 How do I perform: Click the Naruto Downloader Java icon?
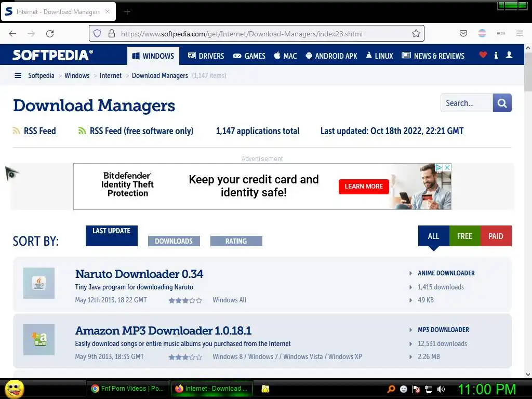coord(39,283)
